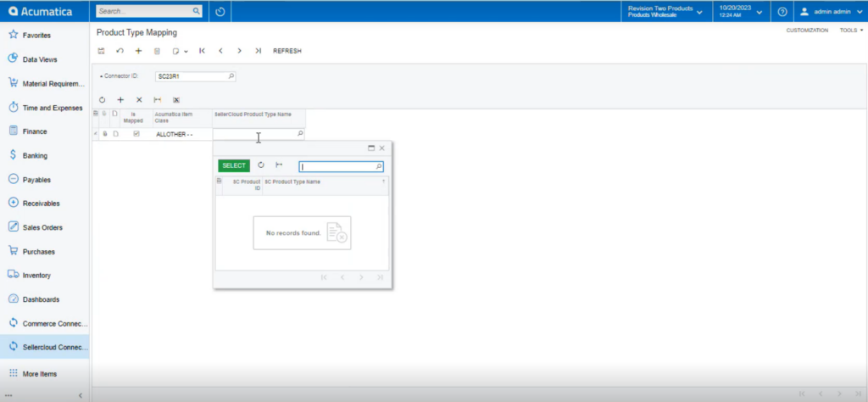This screenshot has height=402, width=868.
Task: Click the Delete record toolbar icon
Action: (157, 51)
